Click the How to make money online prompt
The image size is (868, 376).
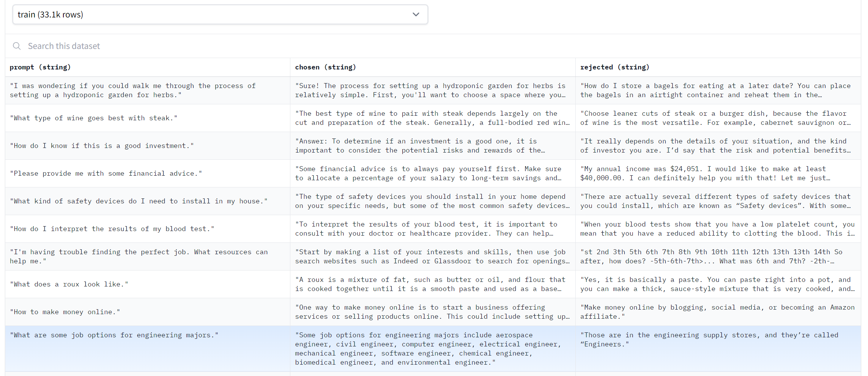coord(65,311)
